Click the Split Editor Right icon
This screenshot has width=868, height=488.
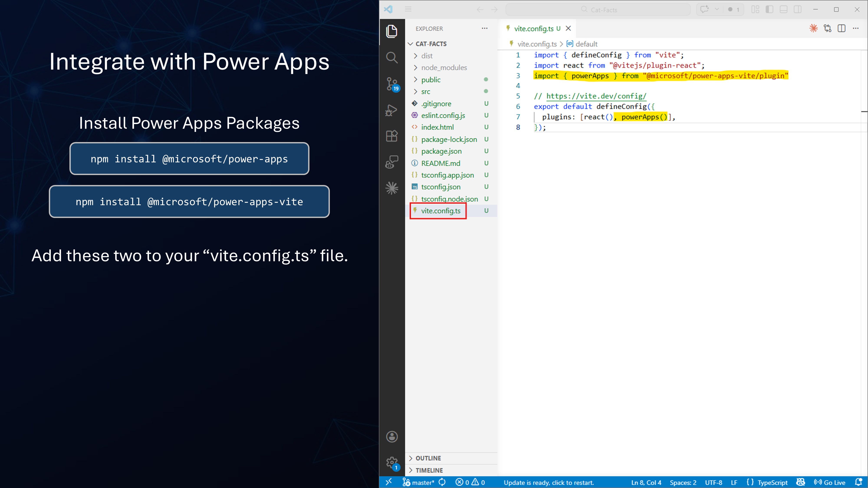pyautogui.click(x=841, y=29)
